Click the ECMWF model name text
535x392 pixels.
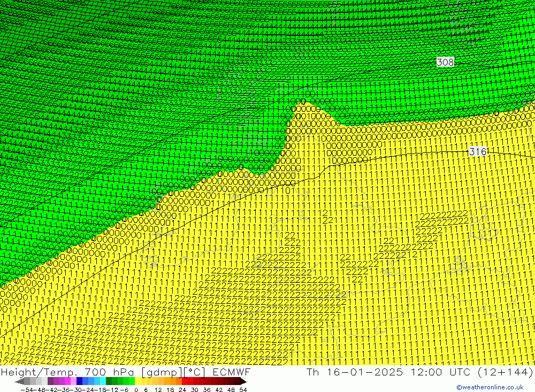(x=231, y=372)
